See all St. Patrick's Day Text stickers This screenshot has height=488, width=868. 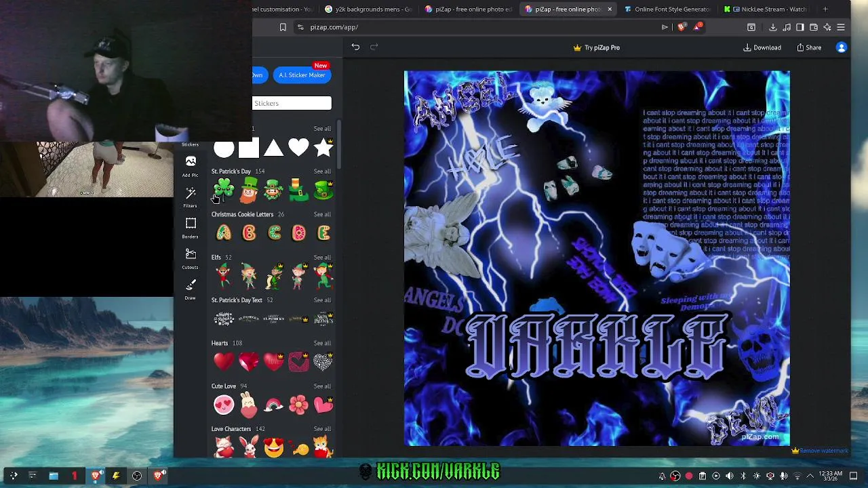tap(322, 300)
